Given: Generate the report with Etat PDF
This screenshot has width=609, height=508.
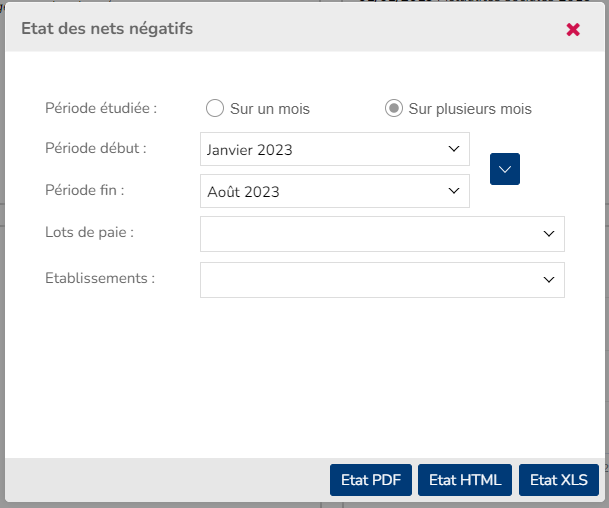Looking at the screenshot, I should pos(371,480).
